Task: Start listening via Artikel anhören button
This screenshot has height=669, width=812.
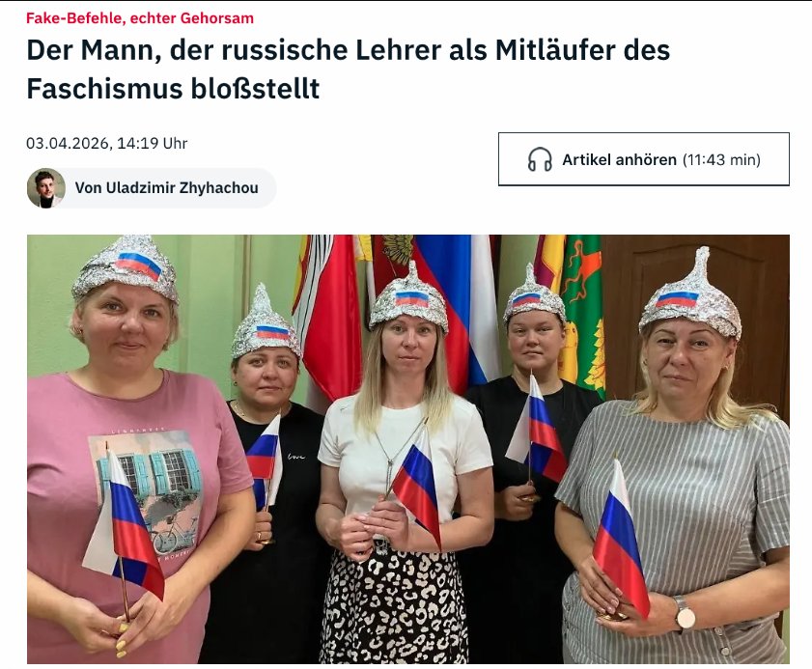Action: pos(644,159)
